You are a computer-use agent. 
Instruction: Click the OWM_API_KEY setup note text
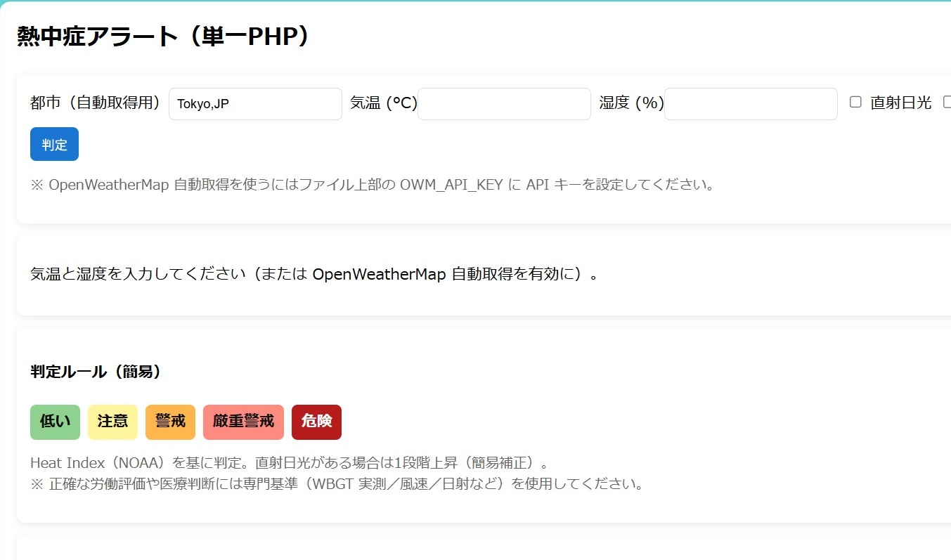point(372,185)
